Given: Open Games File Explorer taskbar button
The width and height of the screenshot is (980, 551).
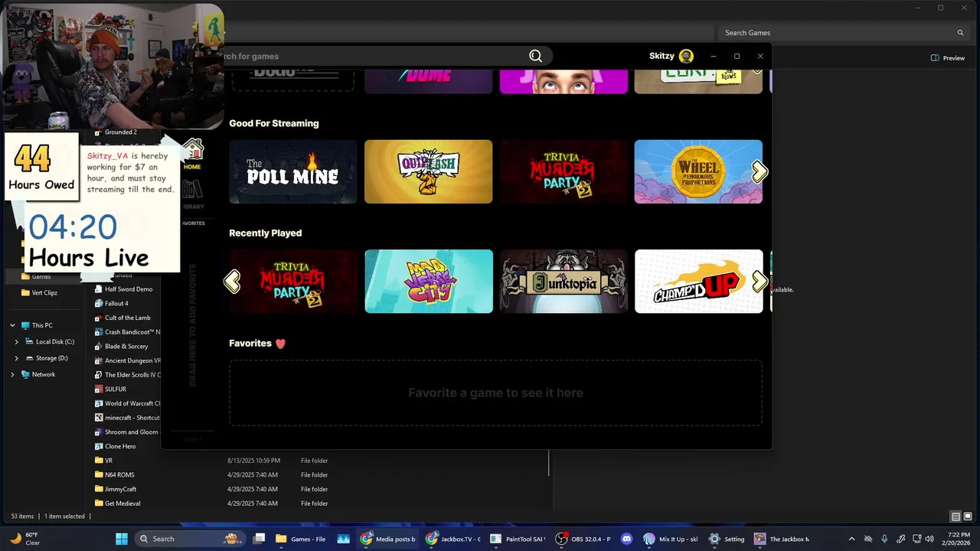Looking at the screenshot, I should coord(301,539).
